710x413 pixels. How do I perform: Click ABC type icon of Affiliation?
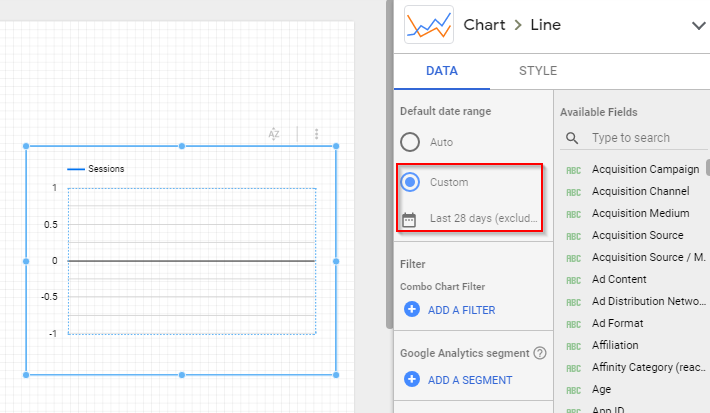click(574, 346)
